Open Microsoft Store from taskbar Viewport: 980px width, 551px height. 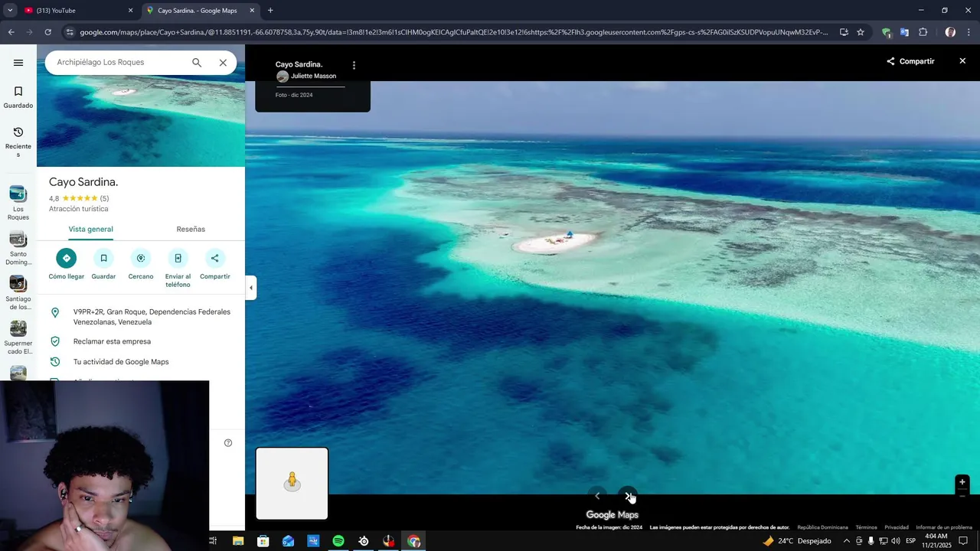pos(263,541)
